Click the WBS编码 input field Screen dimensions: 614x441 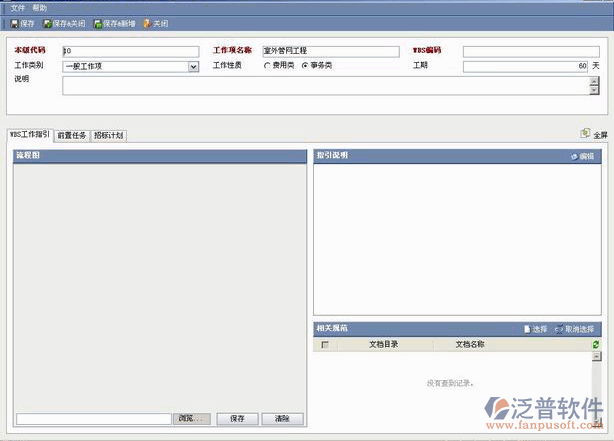pyautogui.click(x=531, y=51)
